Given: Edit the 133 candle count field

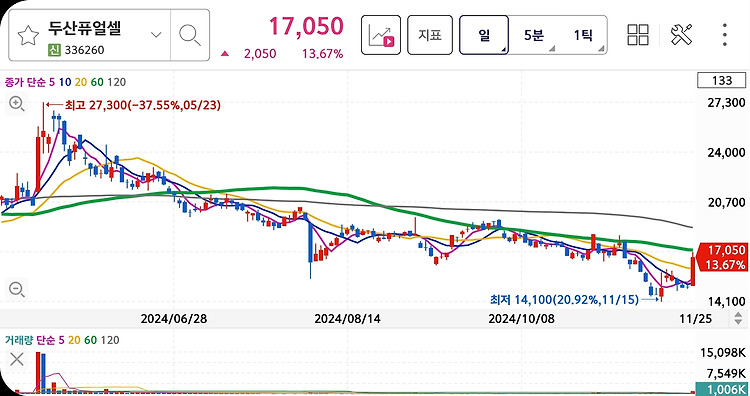Looking at the screenshot, I should [722, 80].
